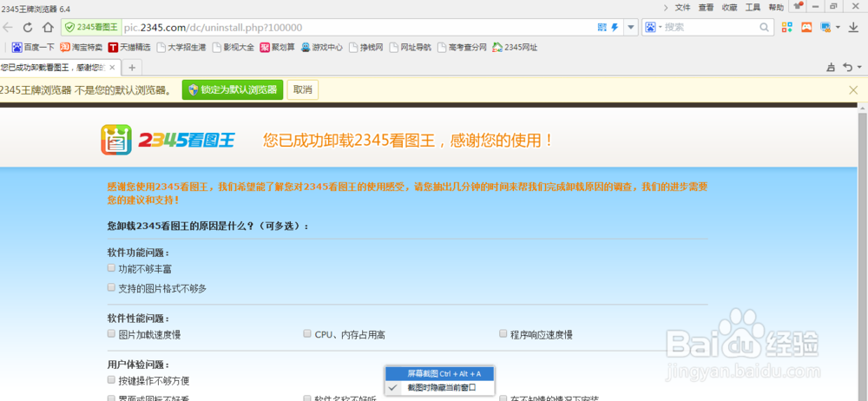868x401 pixels.
Task: Click the screenshot tool icon
Action: (x=825, y=27)
